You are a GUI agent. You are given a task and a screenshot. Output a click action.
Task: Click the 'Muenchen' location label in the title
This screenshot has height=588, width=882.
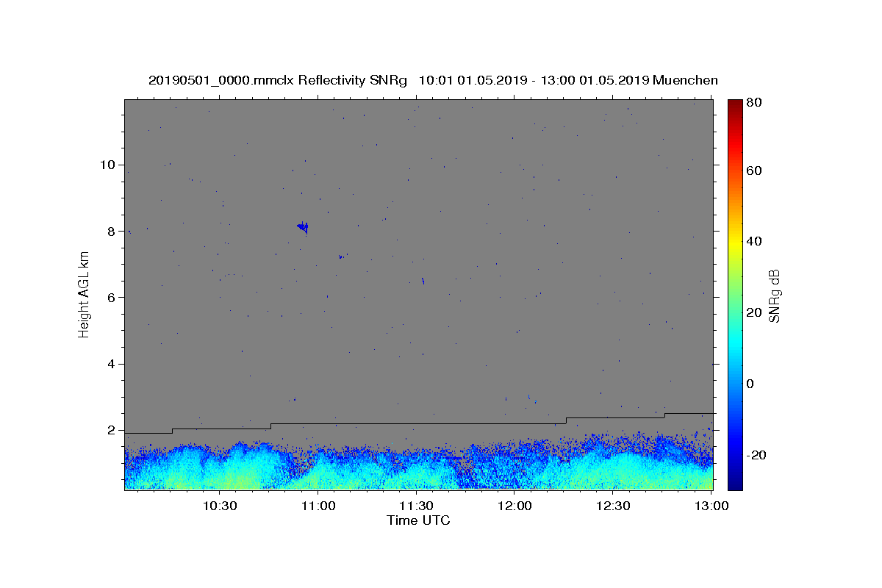[x=686, y=80]
